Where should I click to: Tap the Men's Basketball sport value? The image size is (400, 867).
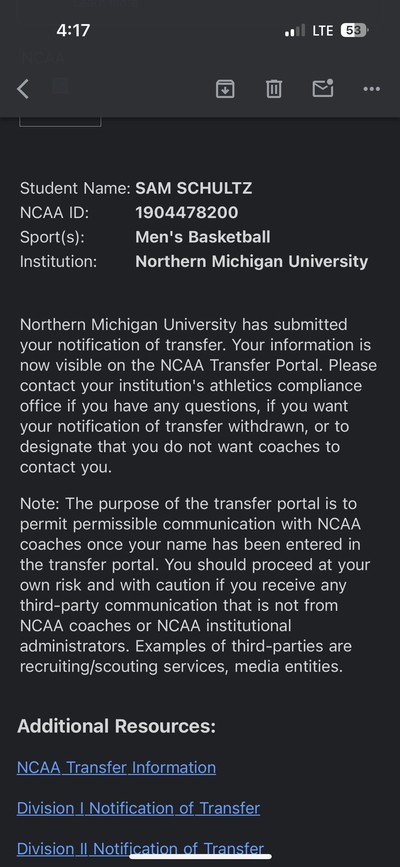pyautogui.click(x=202, y=237)
